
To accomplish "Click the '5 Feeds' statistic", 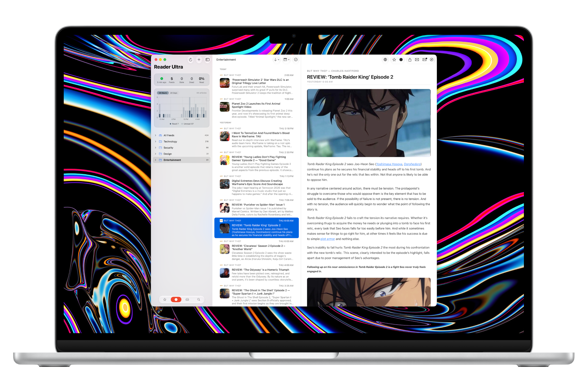I will click(x=172, y=80).
